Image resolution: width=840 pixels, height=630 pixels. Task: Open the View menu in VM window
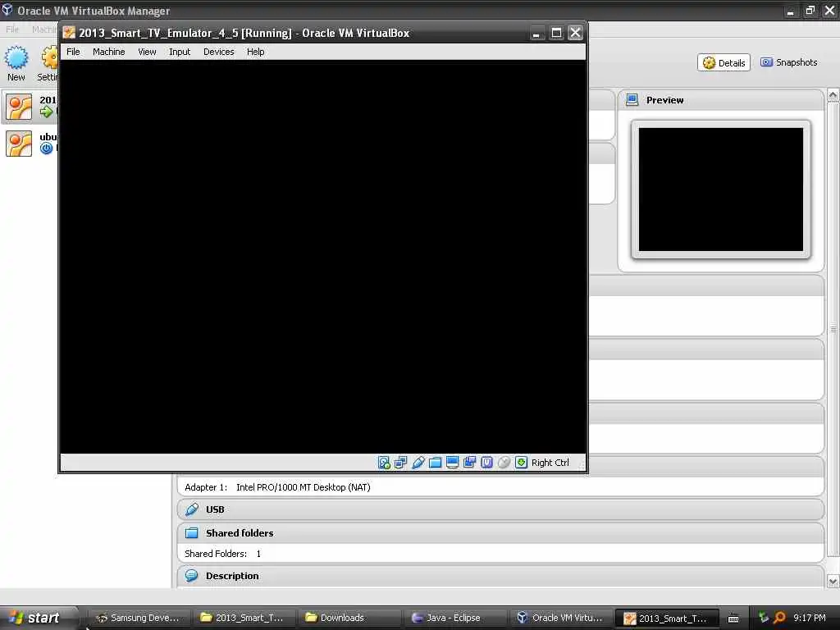point(147,52)
